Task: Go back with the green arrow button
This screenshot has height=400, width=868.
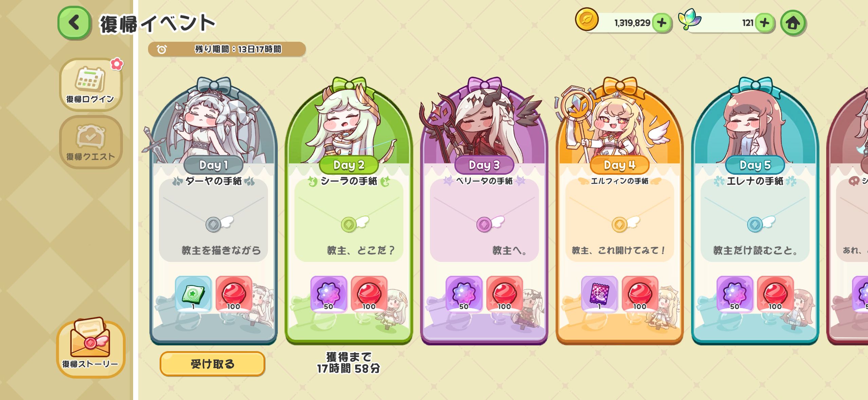Action: pos(74,23)
